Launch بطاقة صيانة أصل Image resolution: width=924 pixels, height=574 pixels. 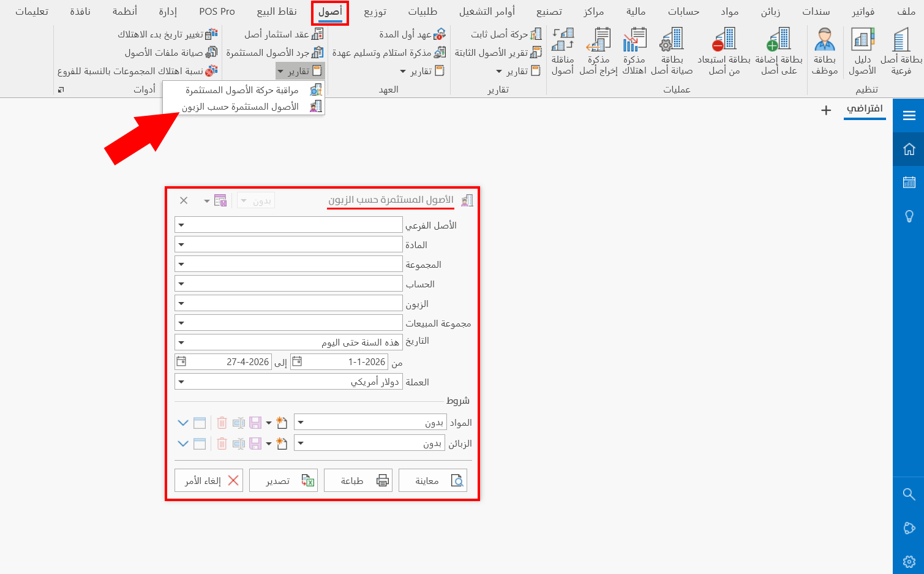(x=672, y=51)
